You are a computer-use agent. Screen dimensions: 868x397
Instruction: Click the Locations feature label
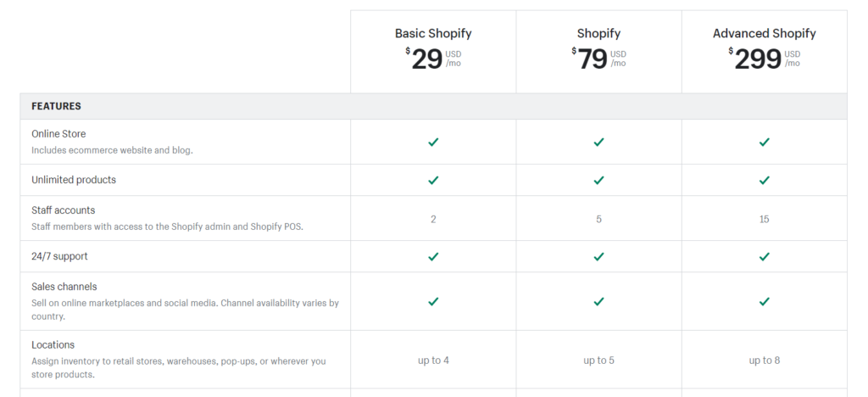point(53,345)
